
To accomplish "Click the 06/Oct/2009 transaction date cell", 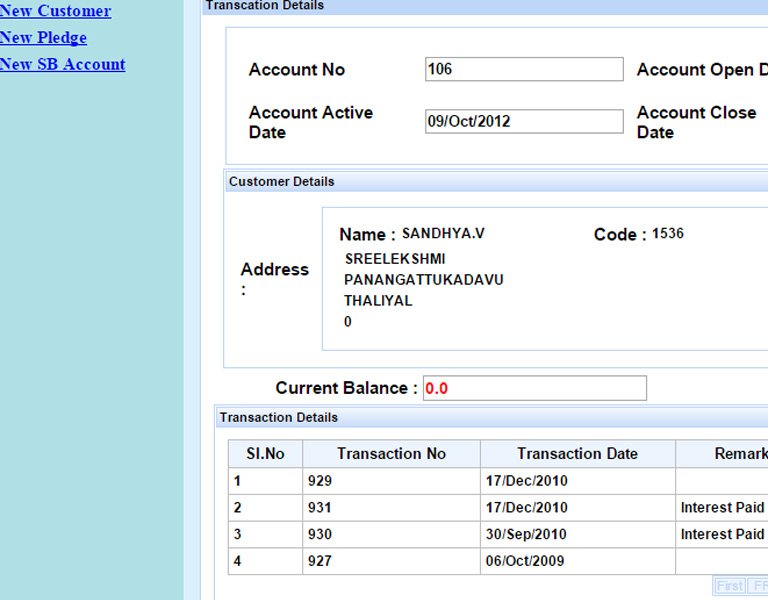I will pos(577,562).
